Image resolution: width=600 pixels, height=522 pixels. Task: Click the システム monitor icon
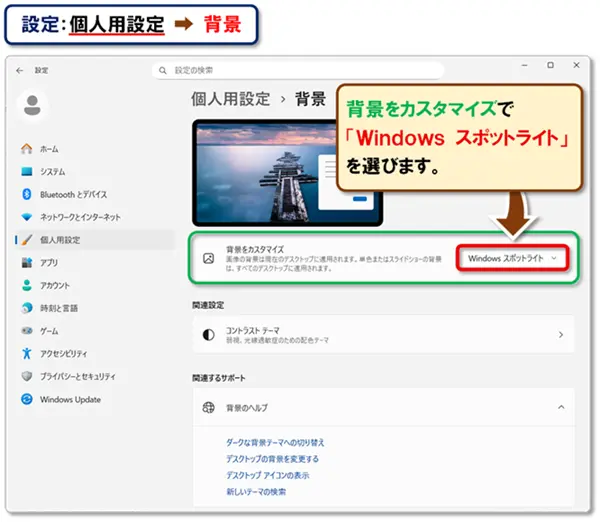[x=27, y=171]
